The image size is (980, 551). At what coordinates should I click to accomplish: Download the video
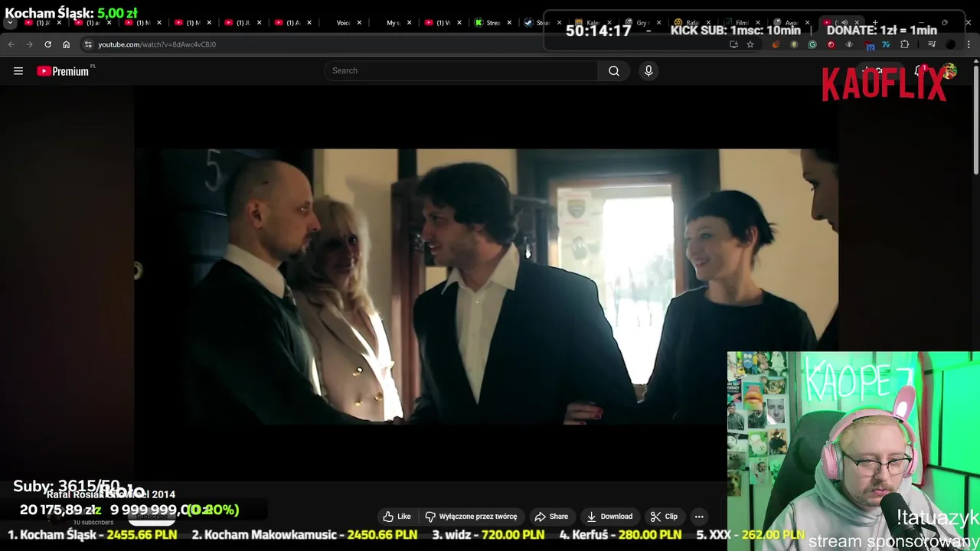(609, 517)
